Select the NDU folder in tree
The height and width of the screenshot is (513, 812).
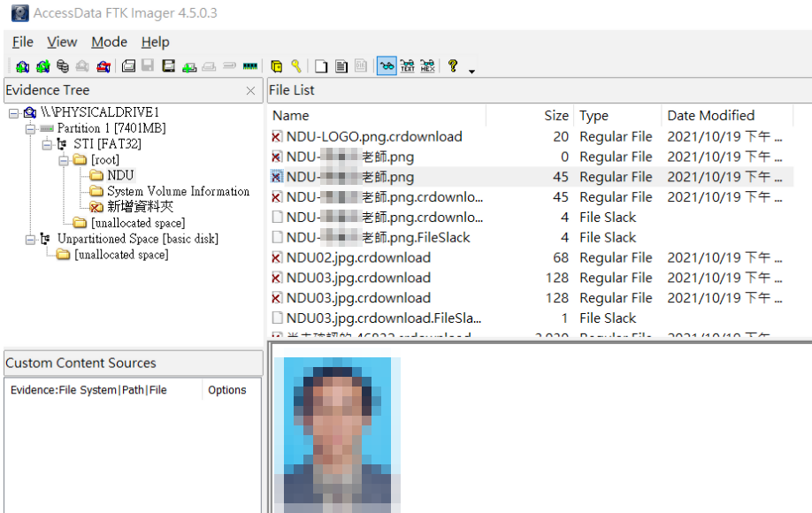coord(120,175)
